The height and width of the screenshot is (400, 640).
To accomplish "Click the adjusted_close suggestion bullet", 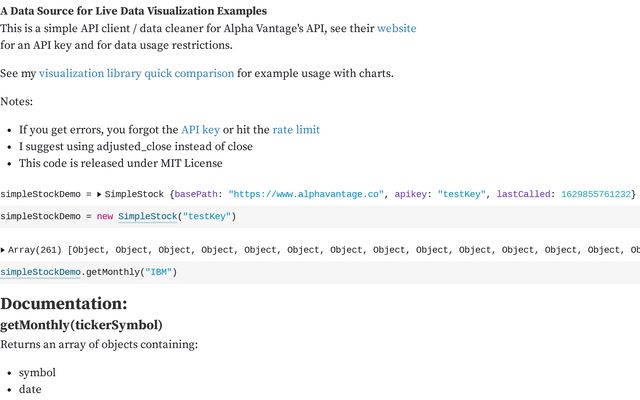I will click(x=136, y=146).
